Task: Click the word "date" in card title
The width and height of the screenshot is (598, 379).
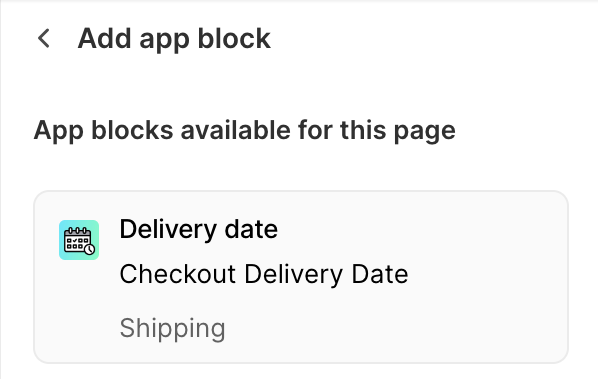Action: 251,229
